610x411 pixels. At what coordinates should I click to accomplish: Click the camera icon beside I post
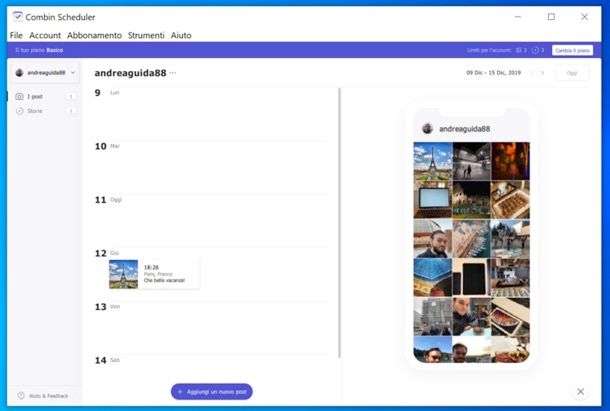[x=19, y=97]
